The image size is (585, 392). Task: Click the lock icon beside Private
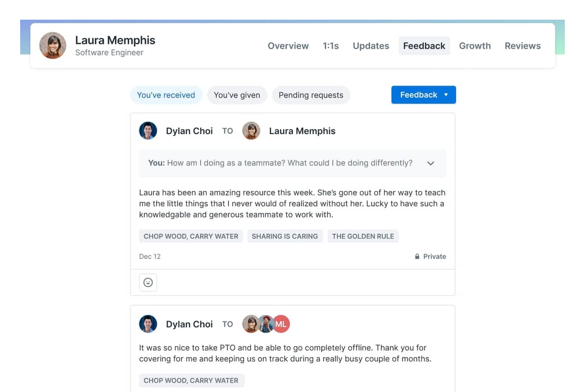pos(417,256)
